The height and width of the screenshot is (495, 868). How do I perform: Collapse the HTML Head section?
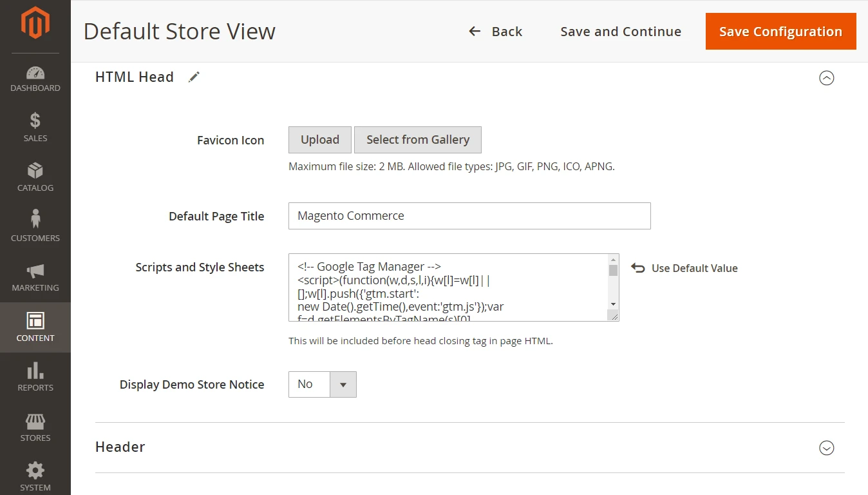click(826, 78)
